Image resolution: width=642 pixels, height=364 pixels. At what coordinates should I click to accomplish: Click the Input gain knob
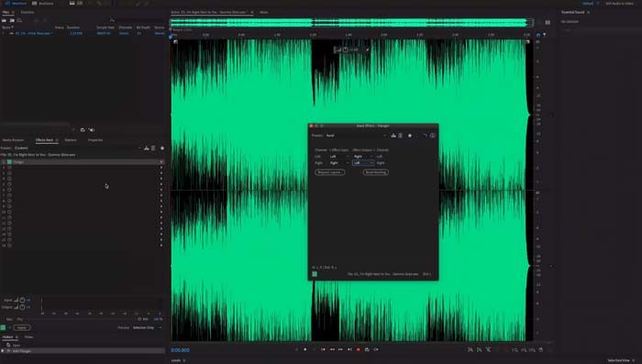(x=22, y=300)
